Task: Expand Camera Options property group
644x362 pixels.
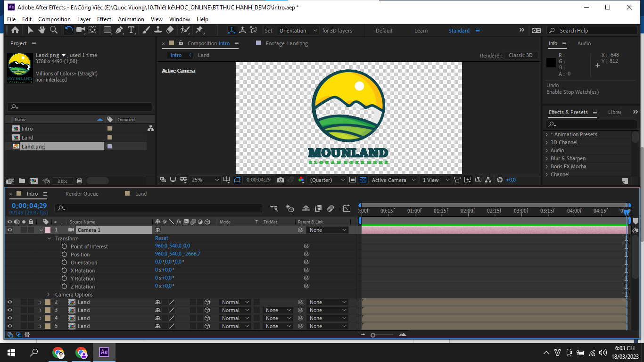Action: click(x=49, y=295)
